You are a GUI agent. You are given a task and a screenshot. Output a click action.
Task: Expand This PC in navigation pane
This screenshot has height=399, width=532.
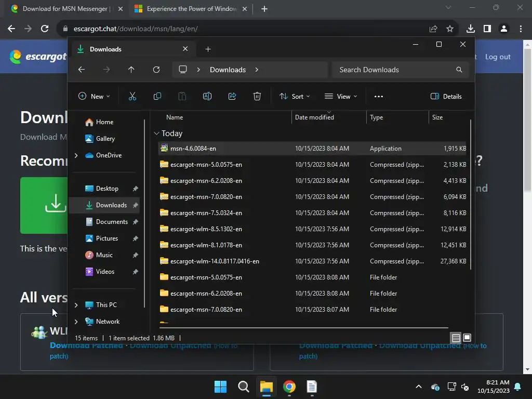[x=76, y=305]
